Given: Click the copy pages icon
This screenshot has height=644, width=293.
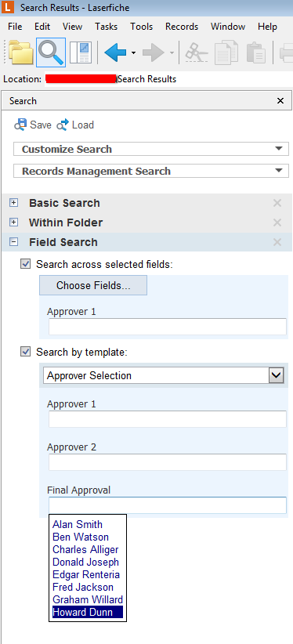Looking at the screenshot, I should tap(227, 52).
